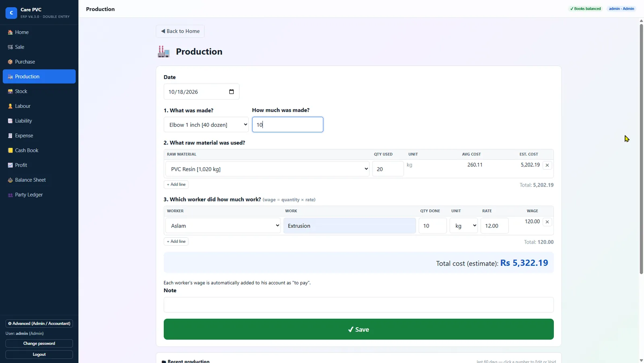This screenshot has height=363, width=644.
Task: Toggle Advanced (Admin / Accountant) mode
Action: 39,324
